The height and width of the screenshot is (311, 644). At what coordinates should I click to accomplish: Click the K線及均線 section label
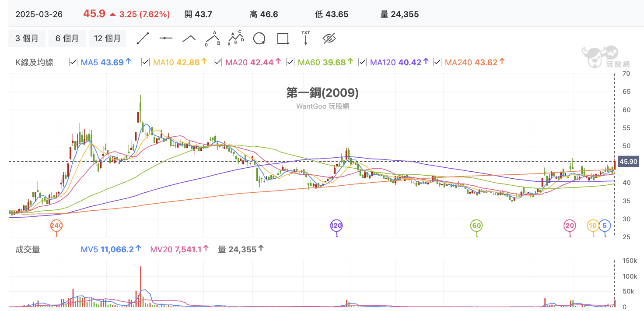coord(34,62)
